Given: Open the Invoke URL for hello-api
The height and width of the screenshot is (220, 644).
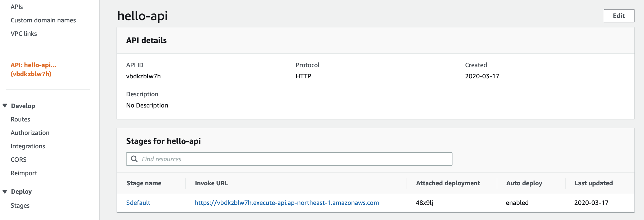Looking at the screenshot, I should point(286,202).
